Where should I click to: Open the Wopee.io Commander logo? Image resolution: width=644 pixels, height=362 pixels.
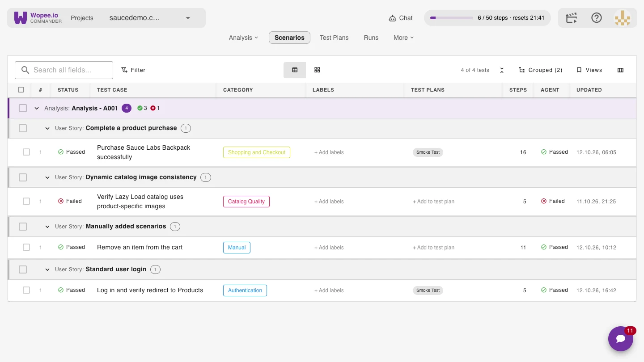pos(38,18)
